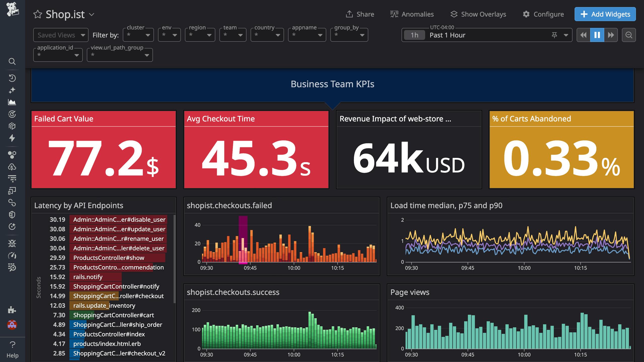Select the Watchdog clock icon in the sidebar

12,78
